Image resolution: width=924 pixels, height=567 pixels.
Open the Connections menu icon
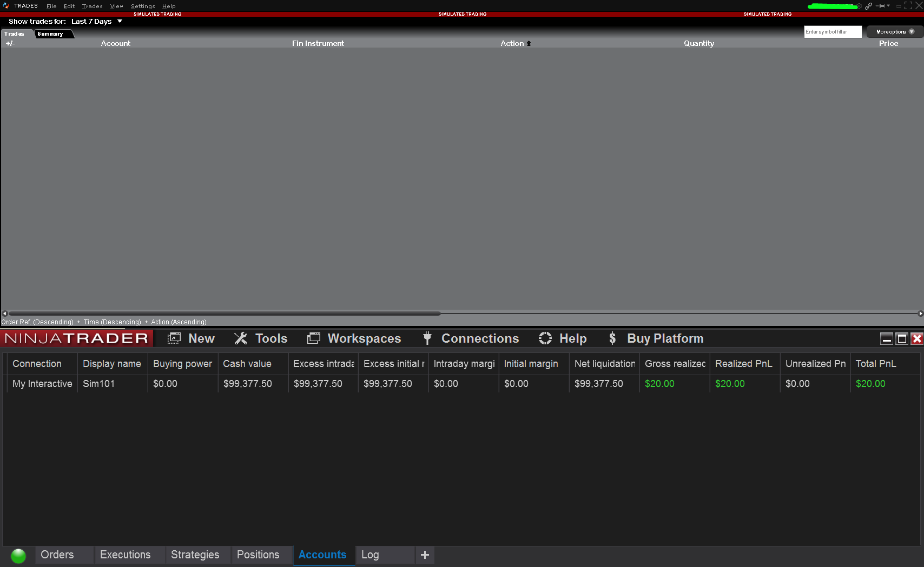427,338
